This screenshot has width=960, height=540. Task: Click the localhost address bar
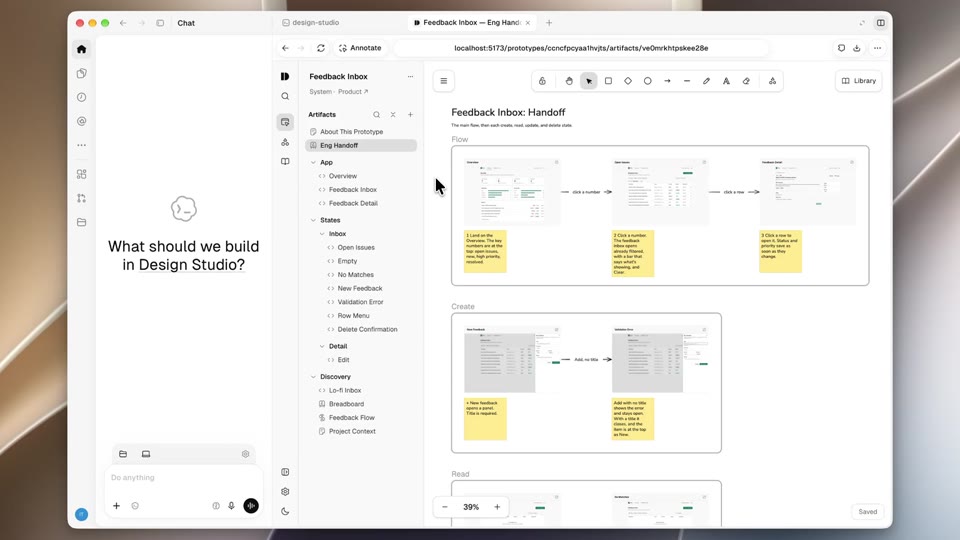click(581, 48)
